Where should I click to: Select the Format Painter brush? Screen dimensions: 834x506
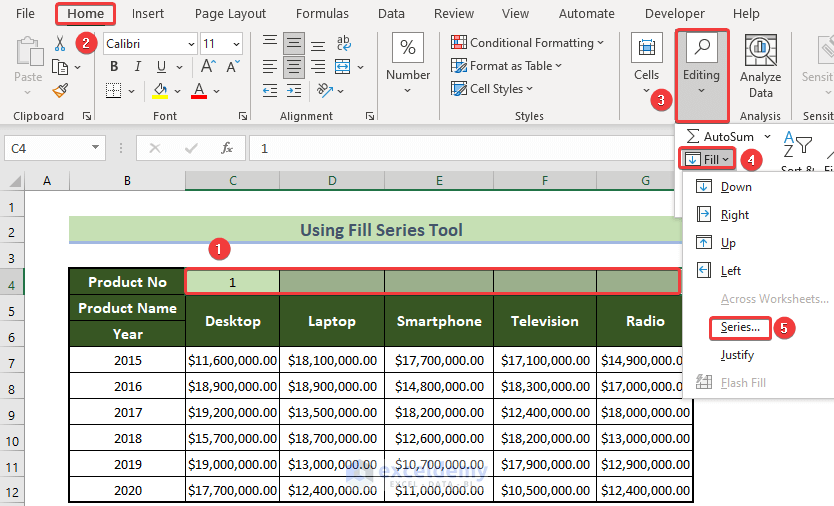[59, 90]
